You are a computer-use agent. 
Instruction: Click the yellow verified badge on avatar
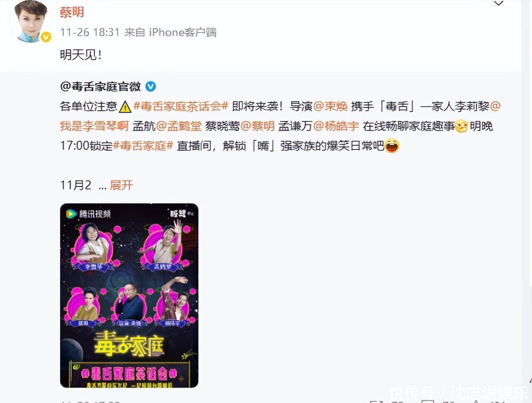[x=46, y=37]
